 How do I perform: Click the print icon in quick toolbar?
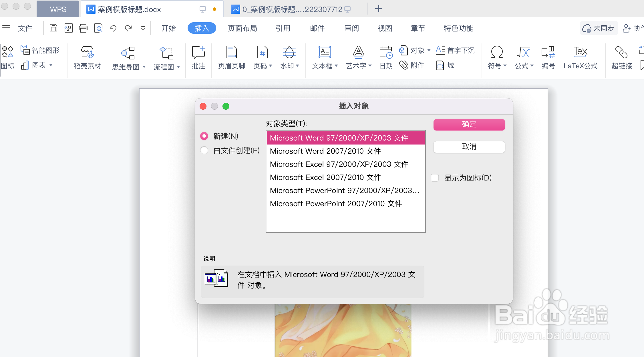coord(83,28)
